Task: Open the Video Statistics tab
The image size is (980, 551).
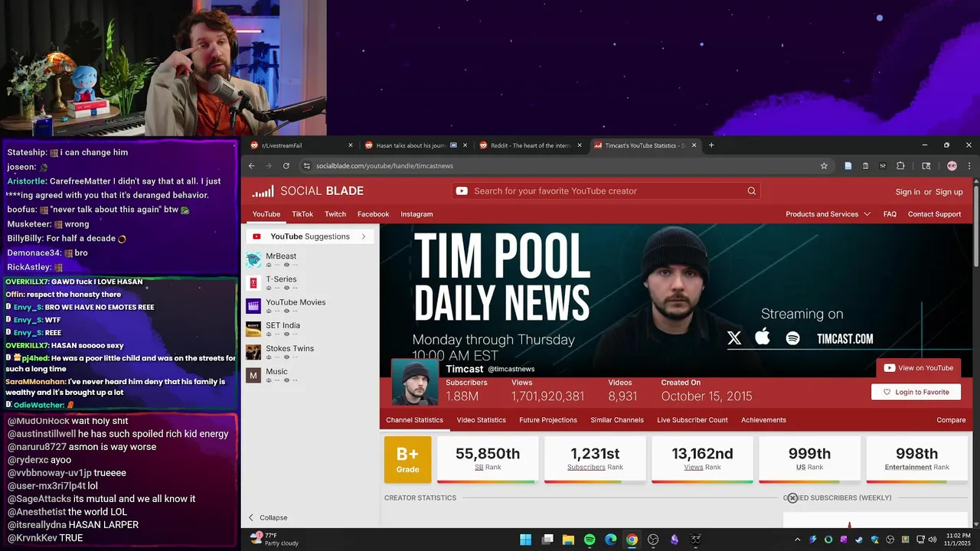Action: (481, 420)
